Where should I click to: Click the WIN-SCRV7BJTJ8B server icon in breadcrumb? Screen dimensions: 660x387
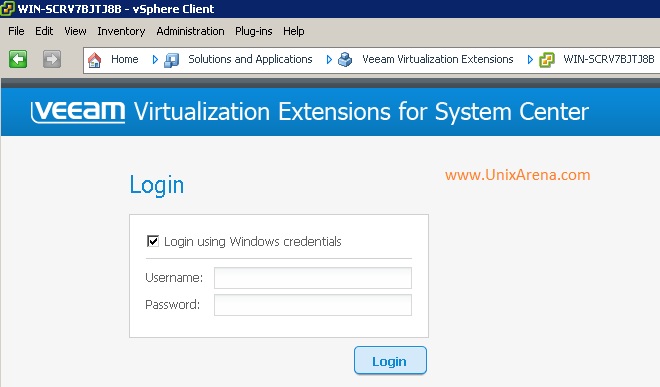click(547, 60)
